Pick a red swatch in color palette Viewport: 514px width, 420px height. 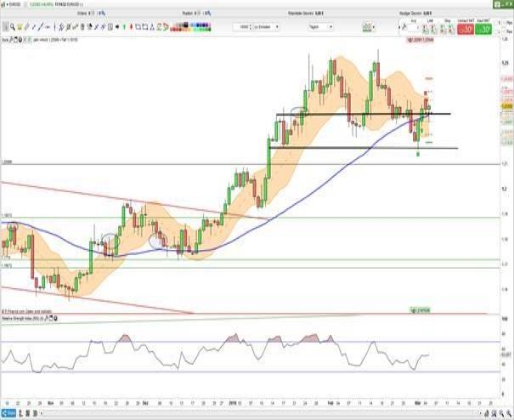[x=172, y=29]
